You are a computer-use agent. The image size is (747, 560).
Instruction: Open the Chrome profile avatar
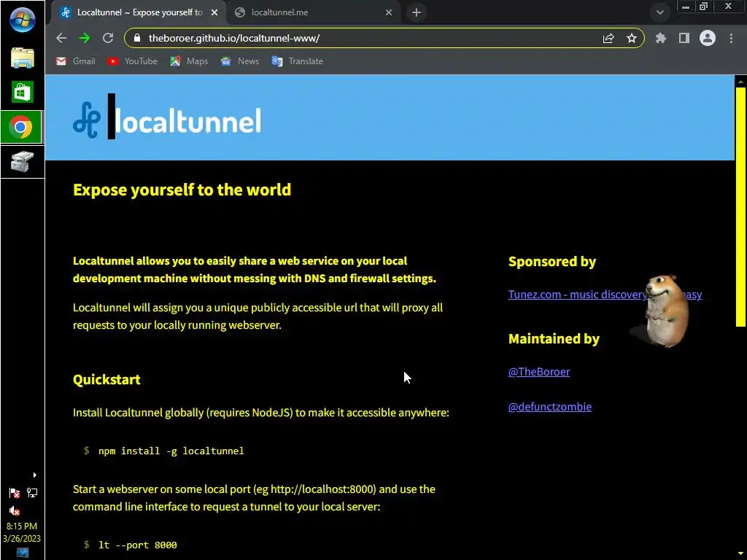click(708, 38)
